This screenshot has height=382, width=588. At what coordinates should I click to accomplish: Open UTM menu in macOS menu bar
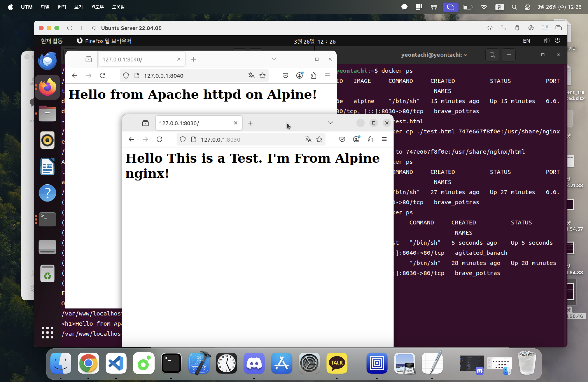tap(27, 7)
